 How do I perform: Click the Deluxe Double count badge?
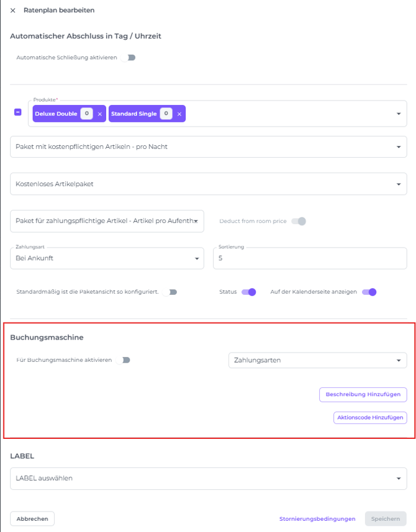click(86, 114)
